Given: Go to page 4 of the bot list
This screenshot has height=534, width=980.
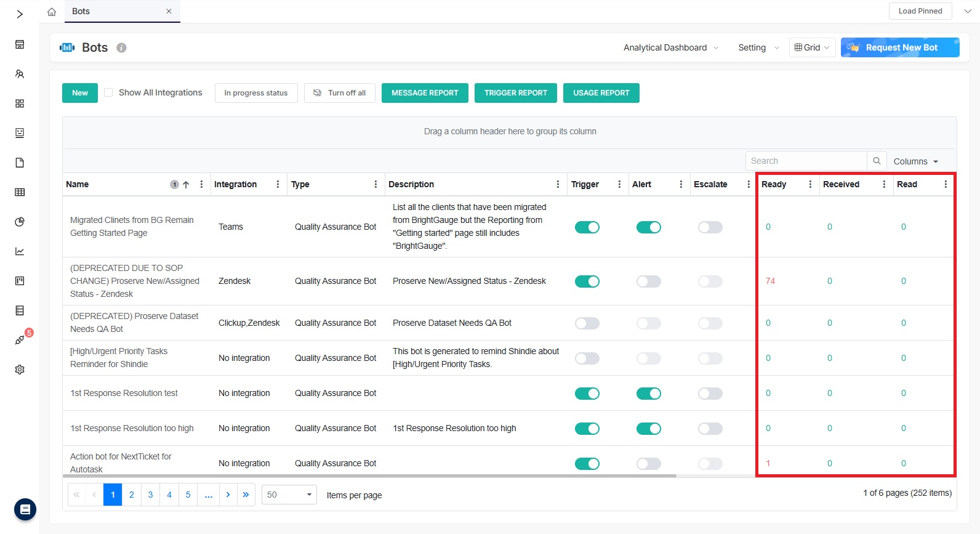Looking at the screenshot, I should [169, 495].
